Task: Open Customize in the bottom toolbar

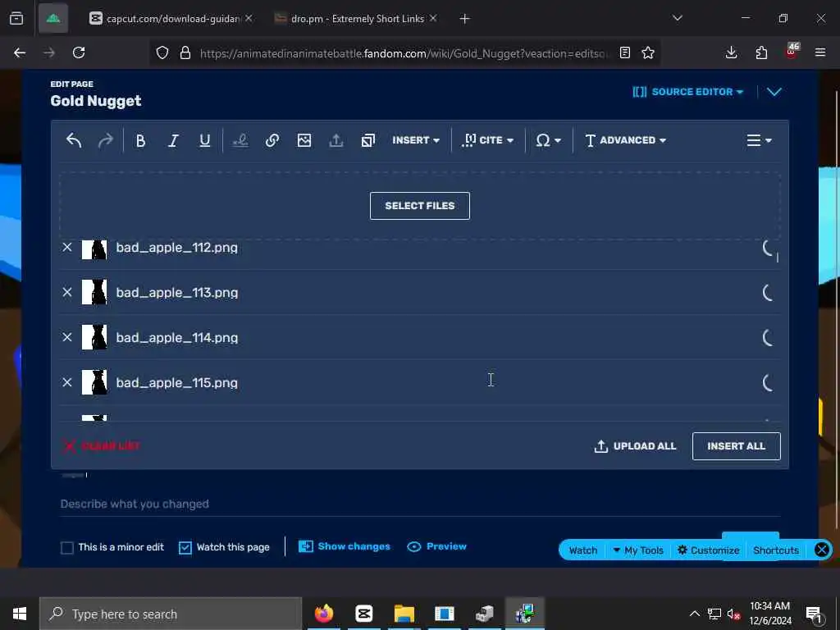Action: [708, 550]
